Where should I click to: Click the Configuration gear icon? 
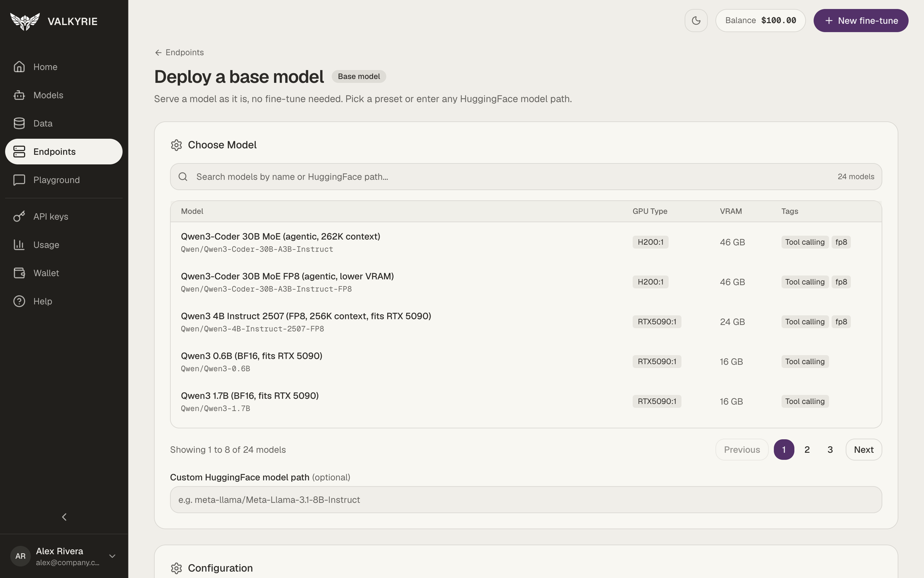click(x=176, y=568)
